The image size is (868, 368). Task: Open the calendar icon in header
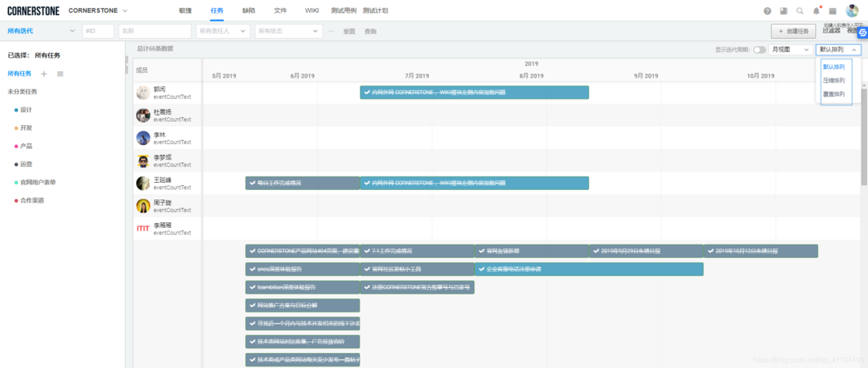(832, 11)
